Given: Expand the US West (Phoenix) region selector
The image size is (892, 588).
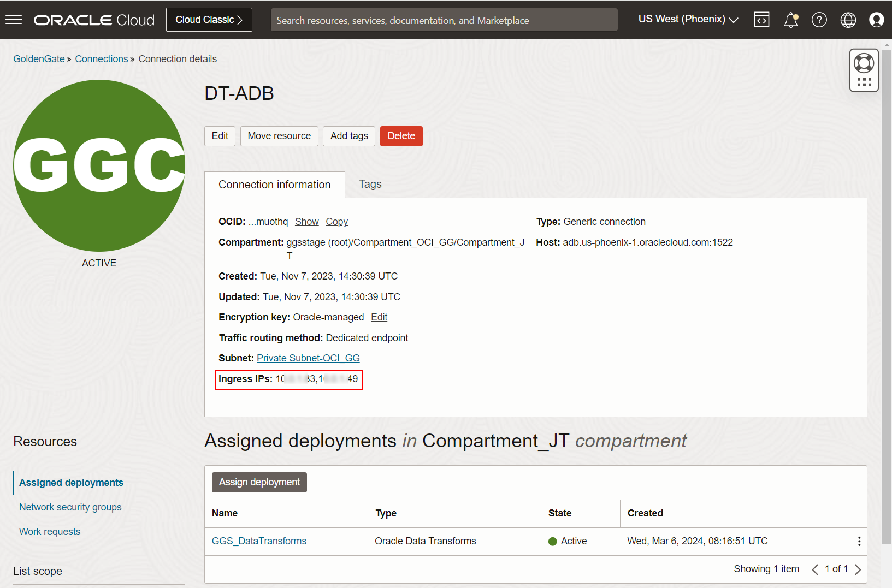Looking at the screenshot, I should [688, 20].
